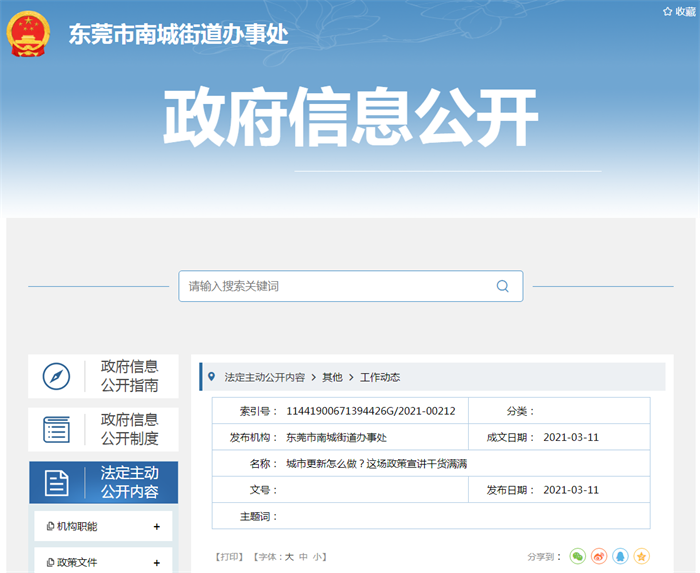This screenshot has width=700, height=573.
Task: Open the 政府信息公开制度 menu item
Action: [129, 429]
